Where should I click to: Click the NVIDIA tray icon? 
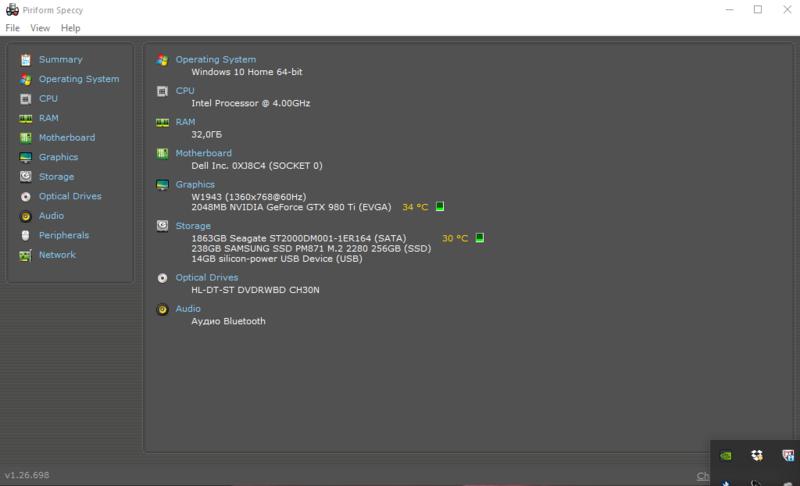[x=726, y=455]
